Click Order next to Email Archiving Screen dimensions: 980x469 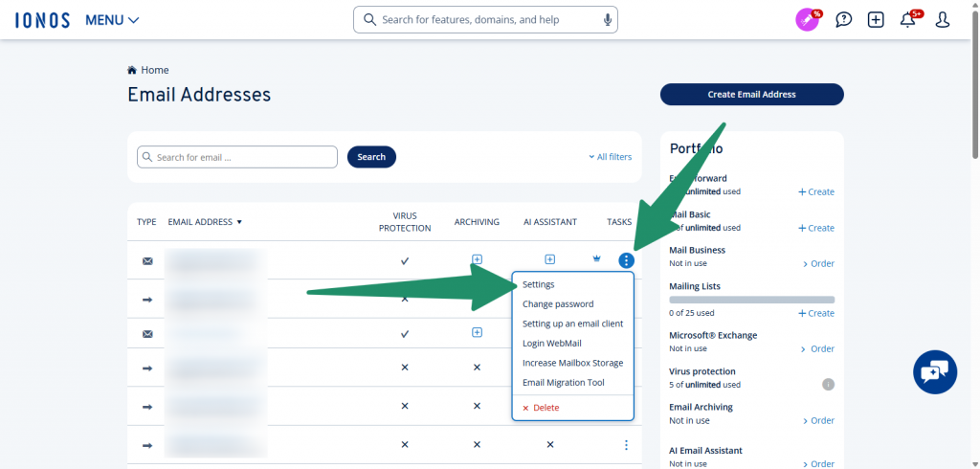(819, 421)
